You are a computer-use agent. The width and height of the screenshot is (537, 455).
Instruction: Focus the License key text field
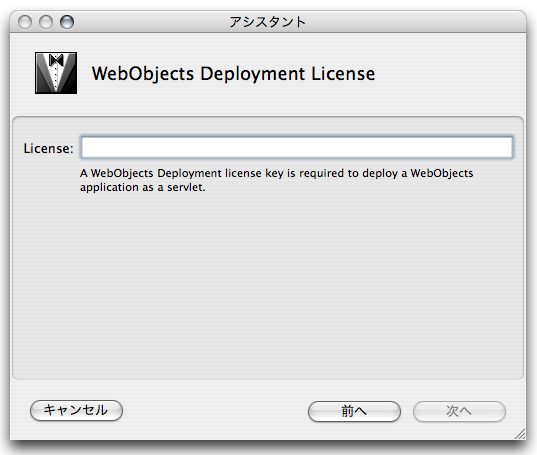(297, 147)
